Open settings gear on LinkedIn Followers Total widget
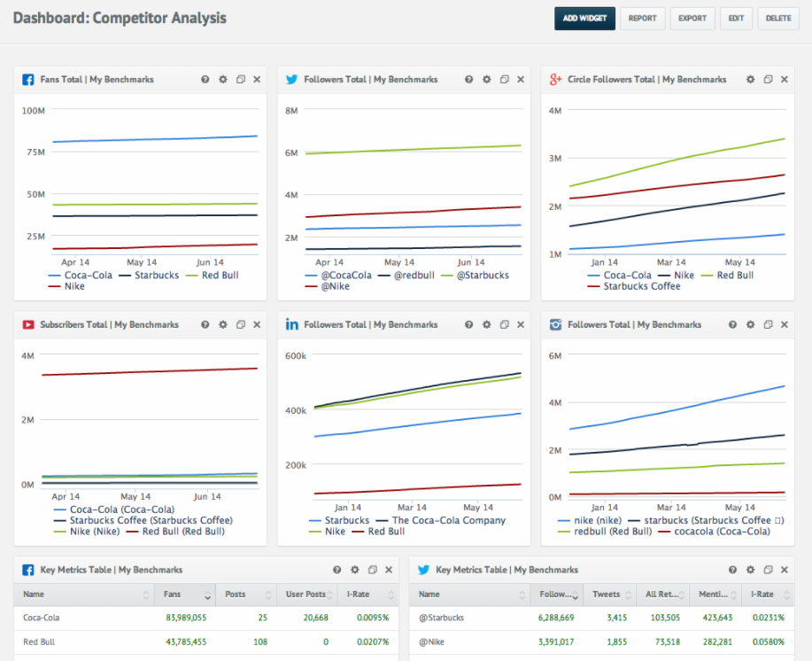The height and width of the screenshot is (661, 812). pos(487,324)
